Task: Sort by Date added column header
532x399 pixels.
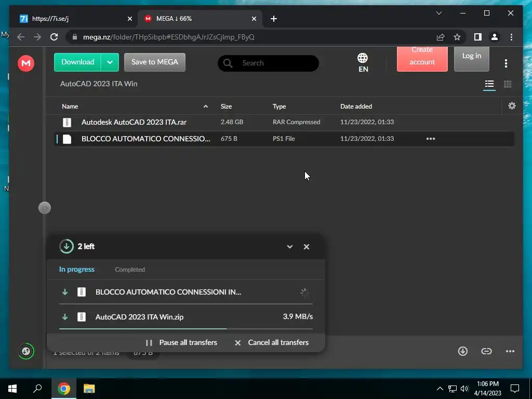Action: [356, 106]
